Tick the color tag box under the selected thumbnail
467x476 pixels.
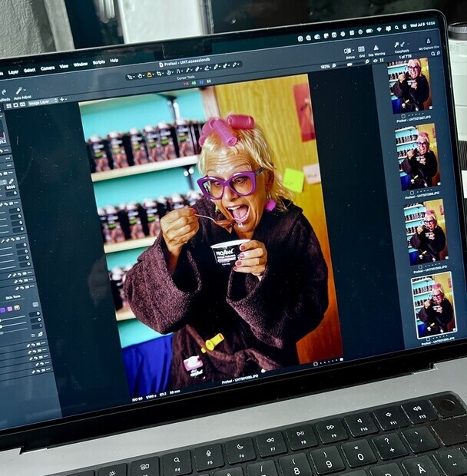pyautogui.click(x=428, y=339)
